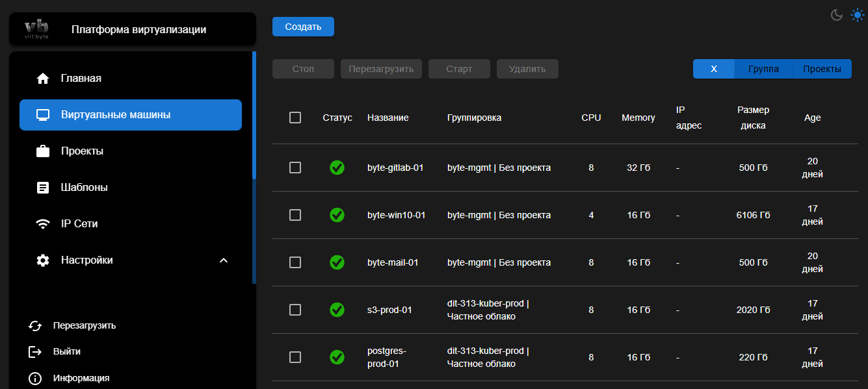The image size is (868, 389).
Task: Click the X grouping reset button
Action: click(x=713, y=69)
